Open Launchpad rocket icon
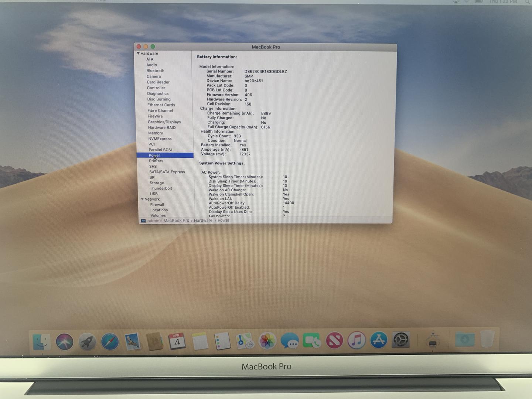532x399 pixels. click(87, 341)
